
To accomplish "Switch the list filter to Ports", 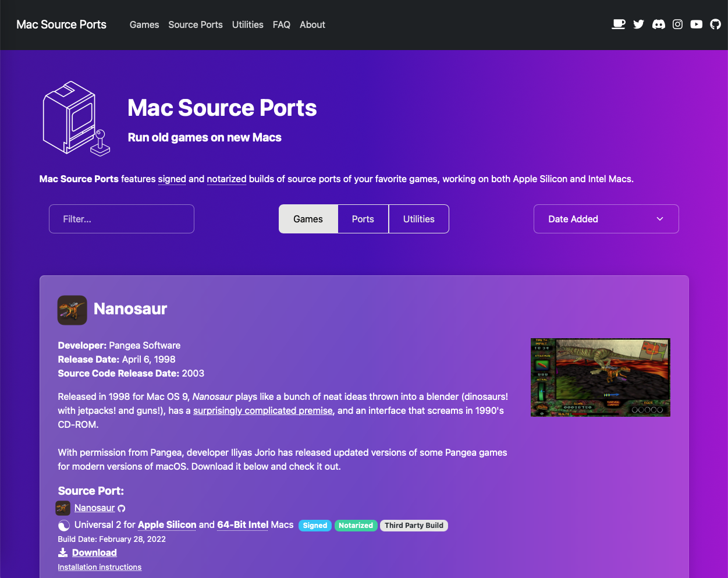I will [363, 219].
